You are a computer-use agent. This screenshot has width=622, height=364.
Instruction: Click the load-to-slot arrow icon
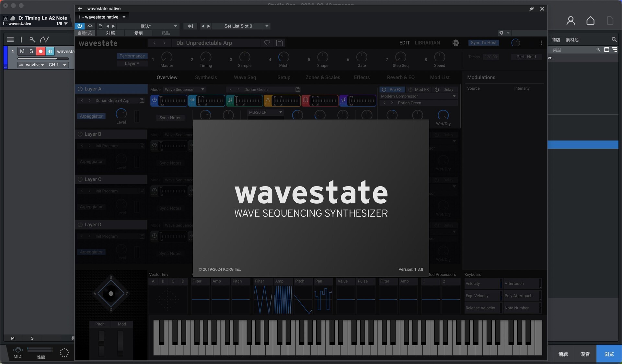coord(190,26)
